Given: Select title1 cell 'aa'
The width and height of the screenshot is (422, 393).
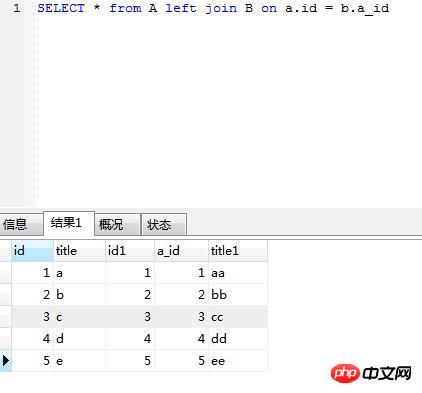Looking at the screenshot, I should pyautogui.click(x=238, y=273).
